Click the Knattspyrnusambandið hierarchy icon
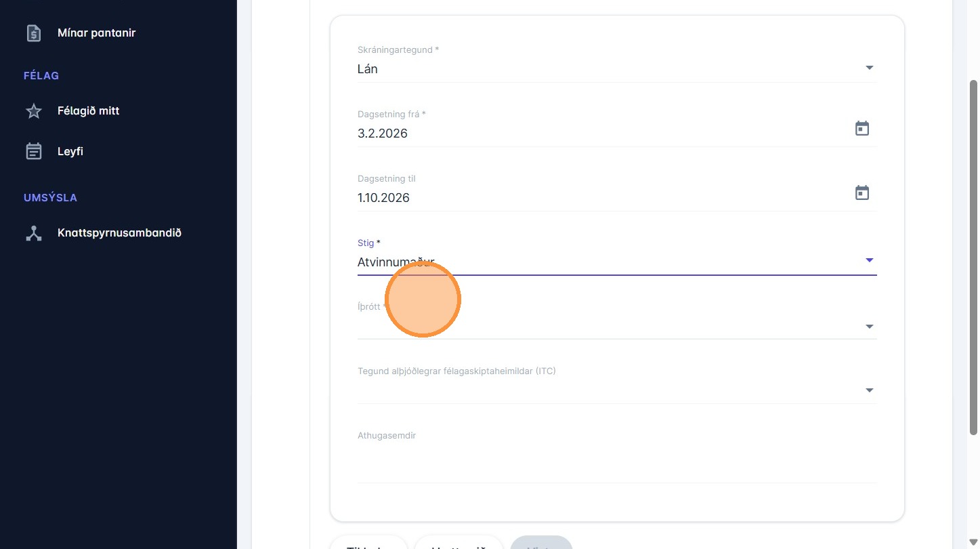The height and width of the screenshot is (549, 980). click(33, 233)
